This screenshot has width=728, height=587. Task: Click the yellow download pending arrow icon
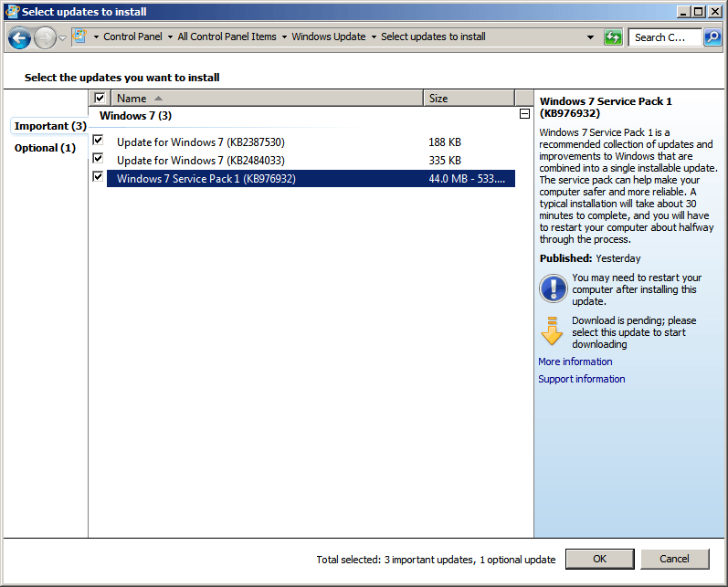552,331
